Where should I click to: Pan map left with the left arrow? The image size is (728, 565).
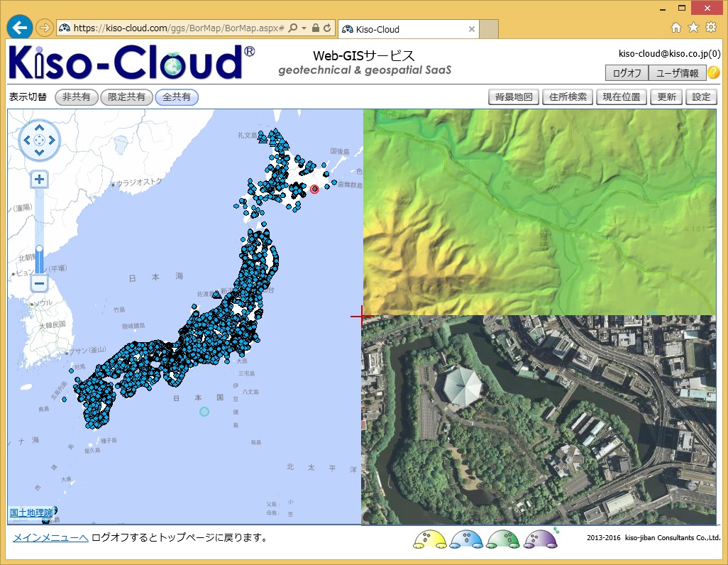(27, 140)
